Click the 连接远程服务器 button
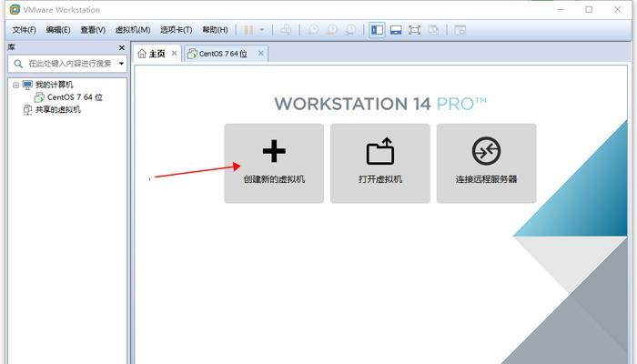The height and width of the screenshot is (364, 637). (486, 163)
